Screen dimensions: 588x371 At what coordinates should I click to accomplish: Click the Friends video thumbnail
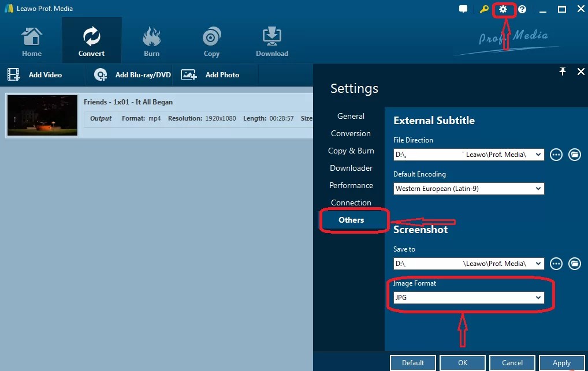click(42, 115)
